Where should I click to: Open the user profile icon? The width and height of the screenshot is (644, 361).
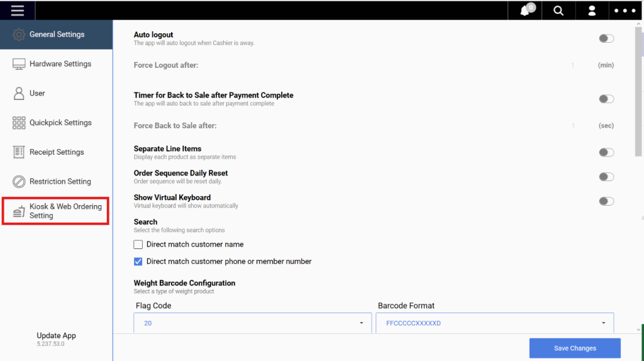point(592,11)
